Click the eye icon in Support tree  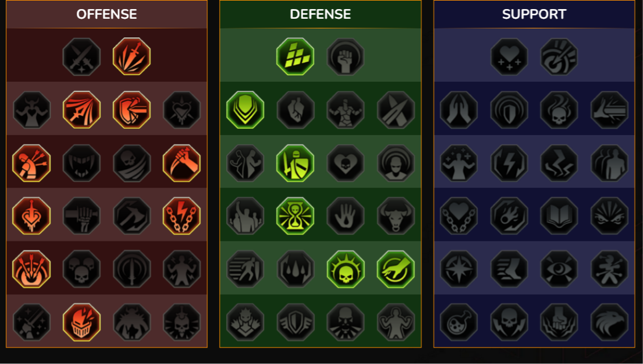click(559, 269)
